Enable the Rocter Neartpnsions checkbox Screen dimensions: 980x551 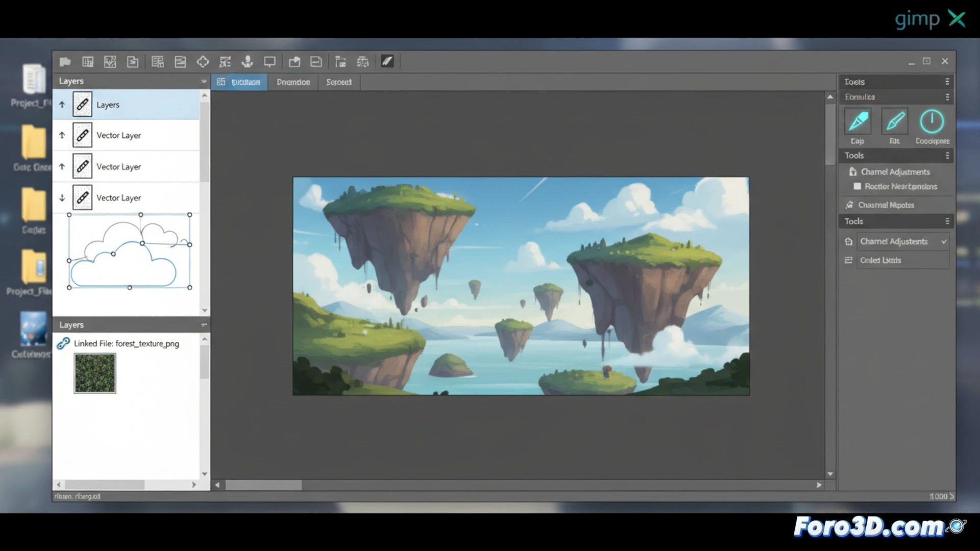point(859,187)
